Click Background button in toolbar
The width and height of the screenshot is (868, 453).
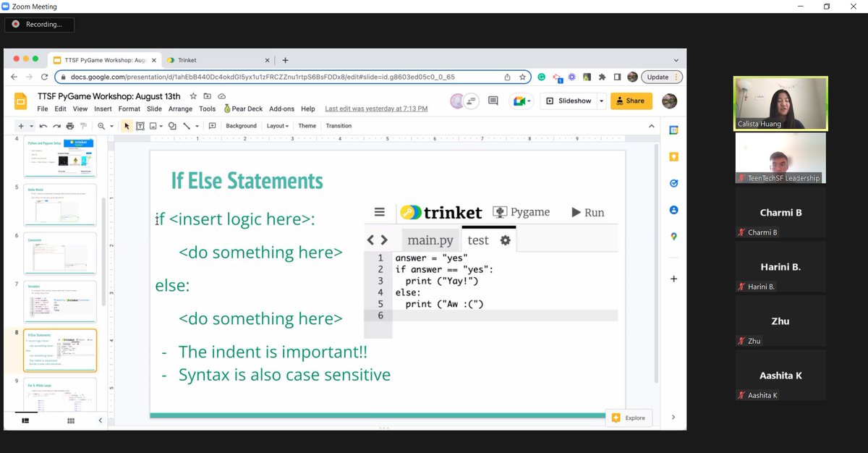click(241, 126)
